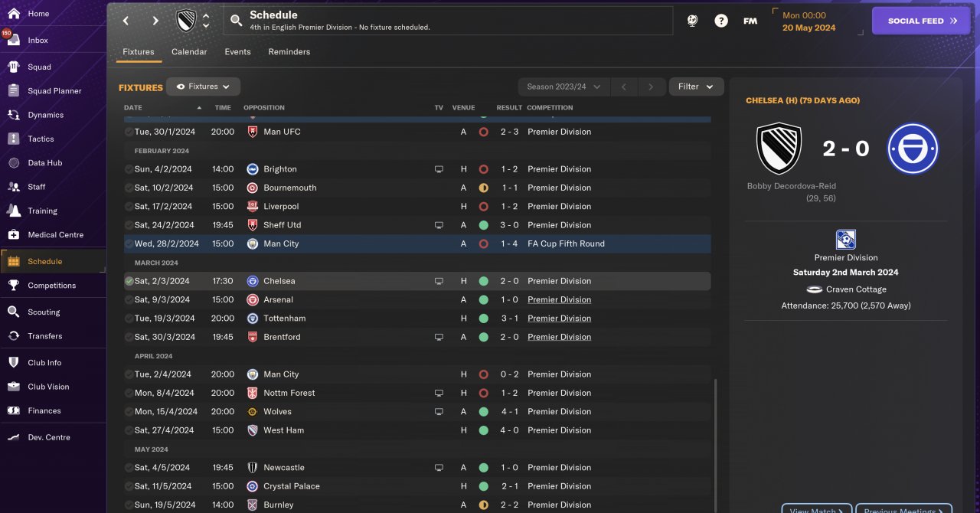Go to the Scouting screen

tap(43, 312)
